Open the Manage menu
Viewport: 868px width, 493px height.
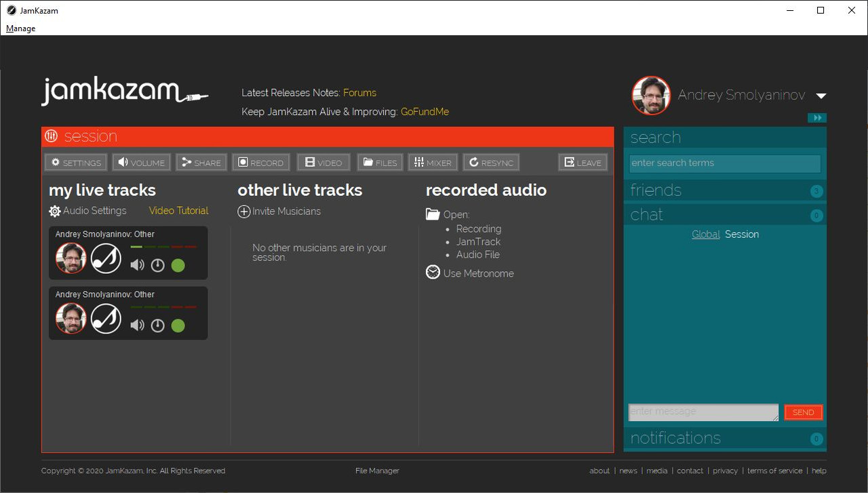(20, 28)
